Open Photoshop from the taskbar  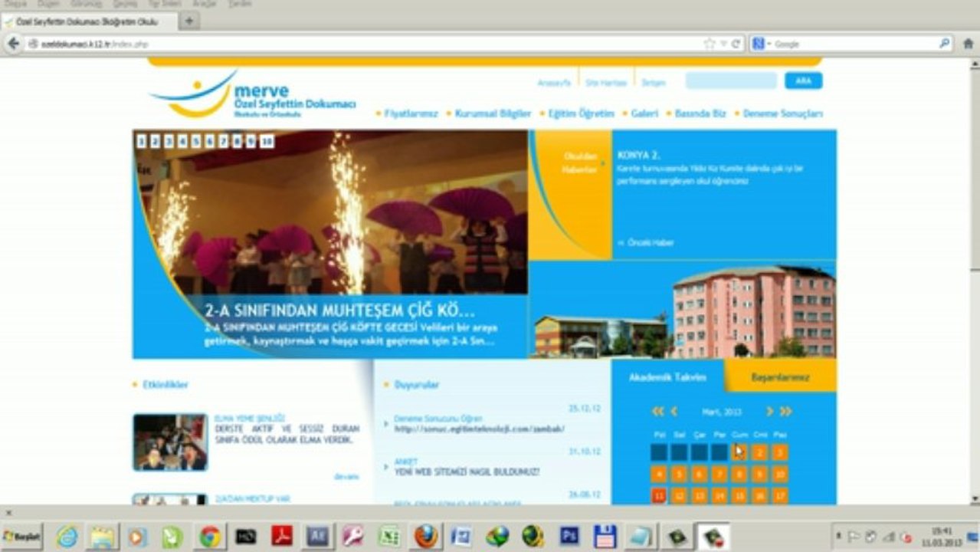click(569, 537)
